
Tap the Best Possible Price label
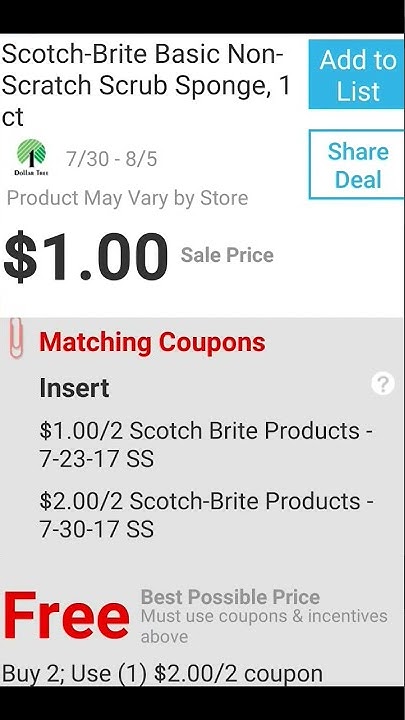230,597
